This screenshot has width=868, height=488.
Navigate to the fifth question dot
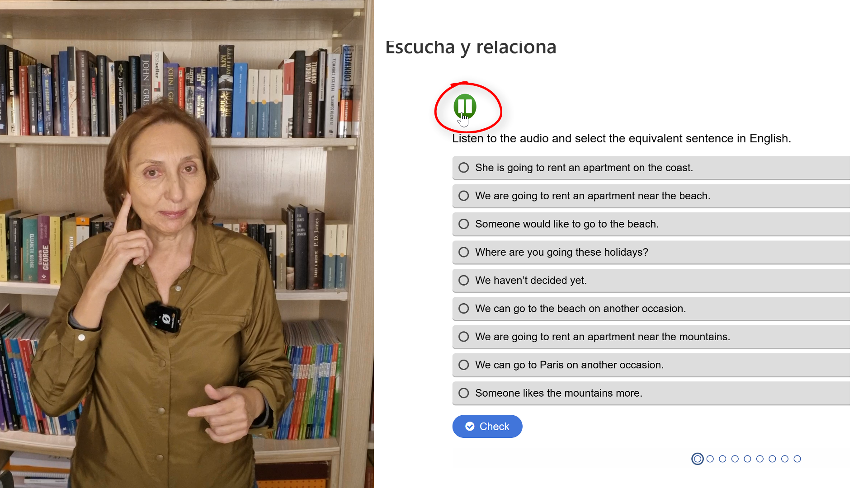pos(747,459)
